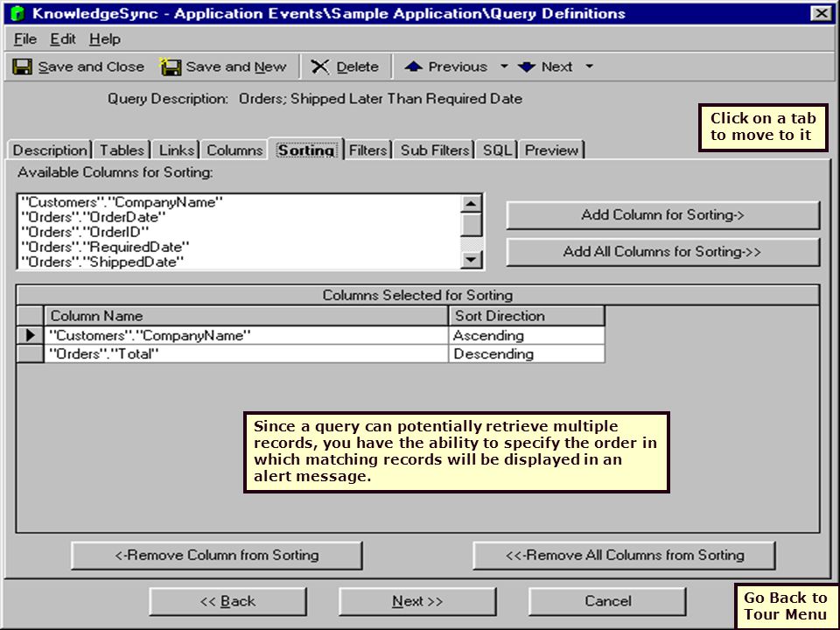Click the available columns scrollbar thumb

point(472,225)
